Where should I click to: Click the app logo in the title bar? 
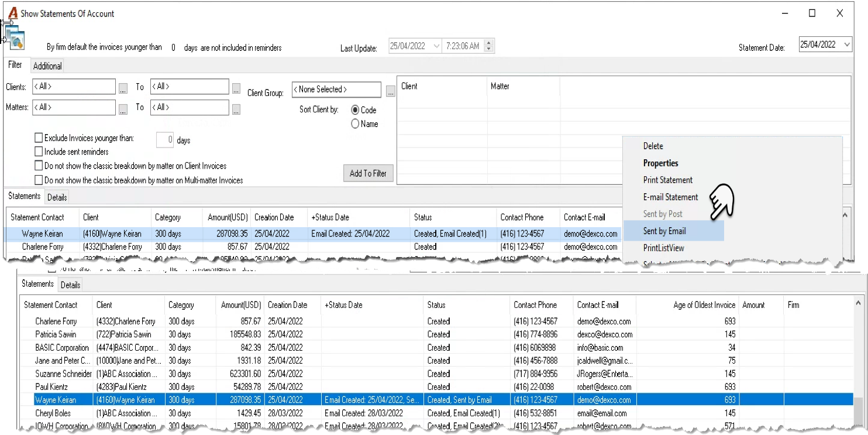pos(13,13)
